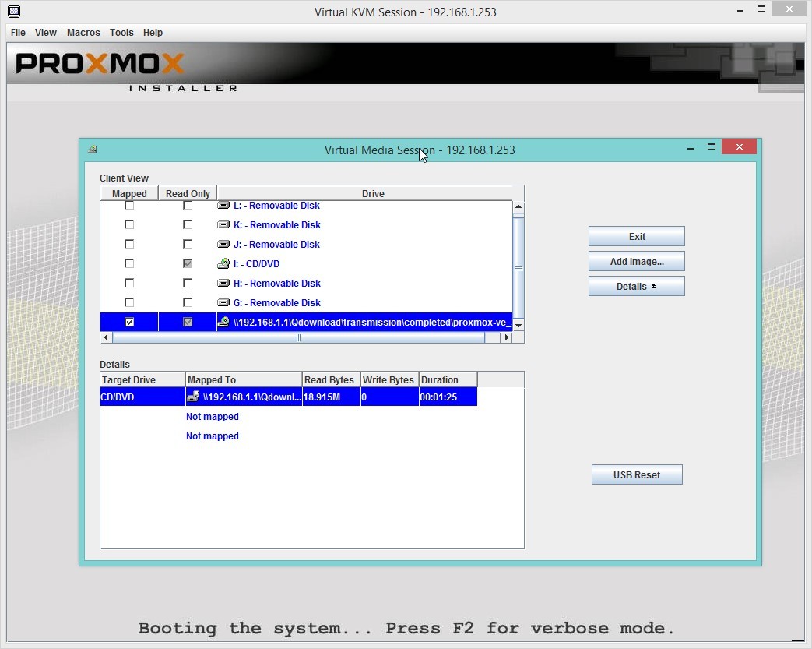Click the drive list scroll up arrow
The height and width of the screenshot is (649, 812).
tap(518, 206)
